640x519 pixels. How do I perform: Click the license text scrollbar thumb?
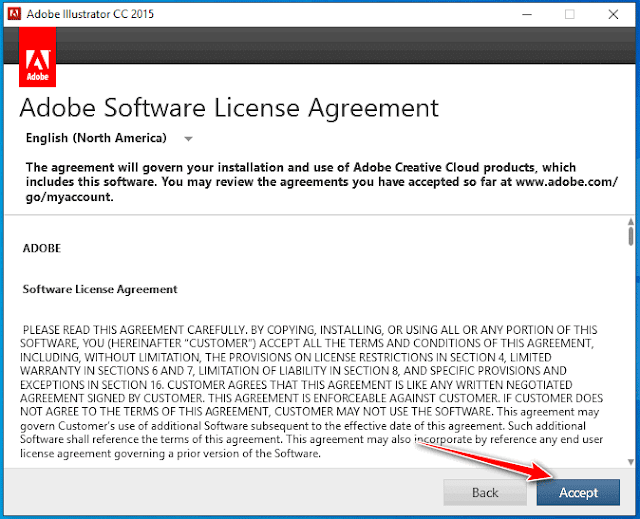631,236
